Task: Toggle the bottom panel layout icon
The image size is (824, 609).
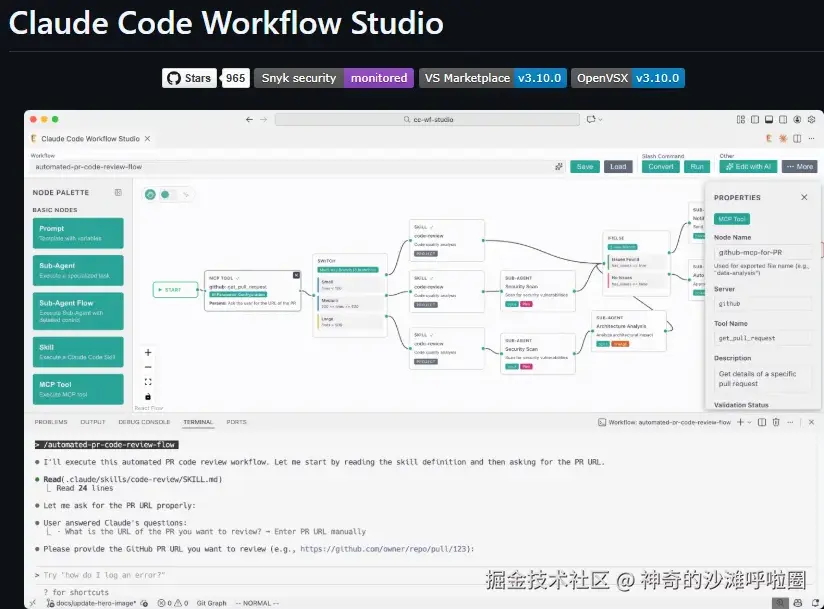Action: click(769, 119)
